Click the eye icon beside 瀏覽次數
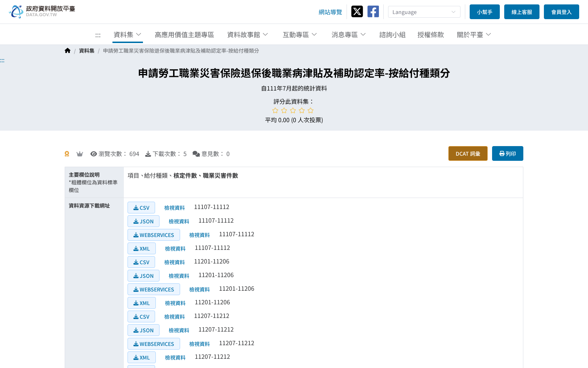 click(94, 154)
